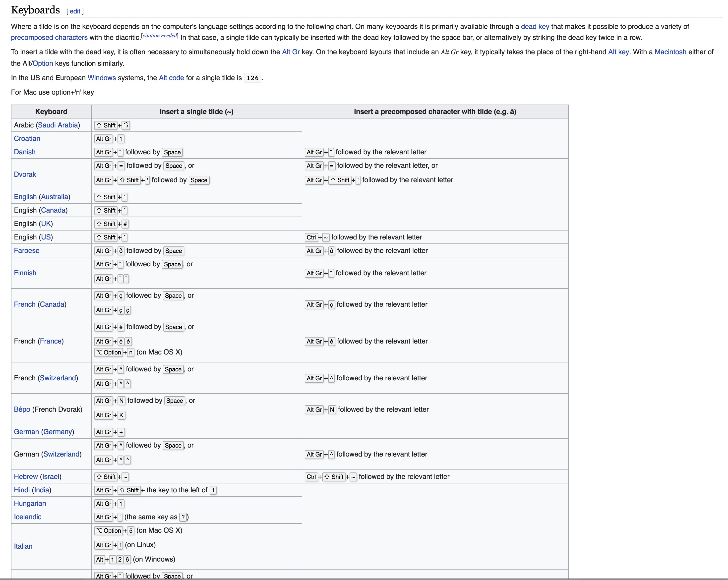
Task: Click the [edit] link in Keyboards header
Action: click(x=76, y=11)
